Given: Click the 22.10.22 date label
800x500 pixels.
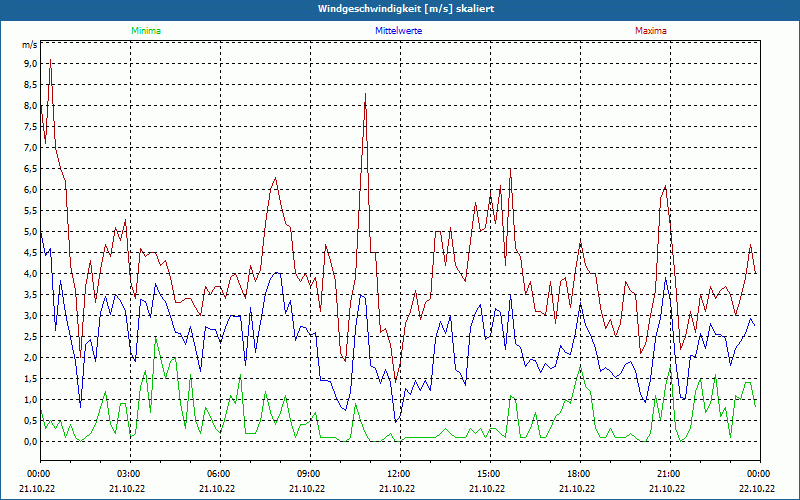Looking at the screenshot, I should click(x=758, y=488).
